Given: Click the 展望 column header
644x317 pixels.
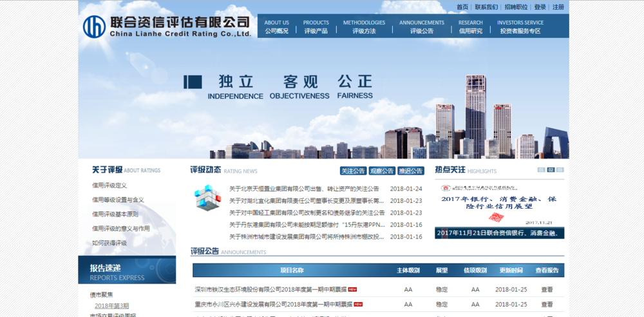Looking at the screenshot, I should [442, 271].
